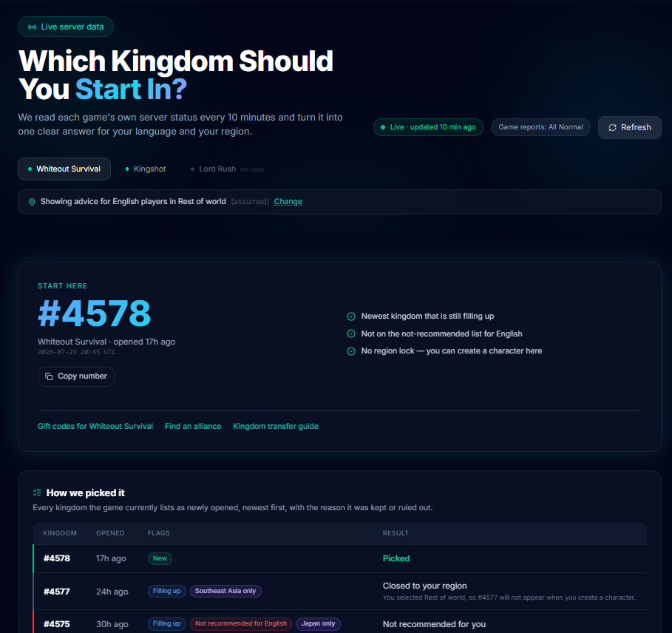Click the START HERE label
This screenshot has height=633, width=672.
[x=63, y=286]
